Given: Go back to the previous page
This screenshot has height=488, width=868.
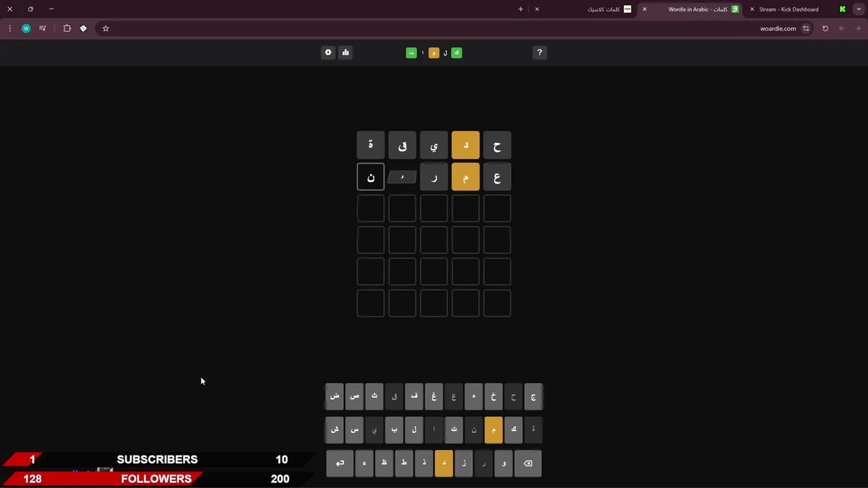Looking at the screenshot, I should pyautogui.click(x=858, y=28).
